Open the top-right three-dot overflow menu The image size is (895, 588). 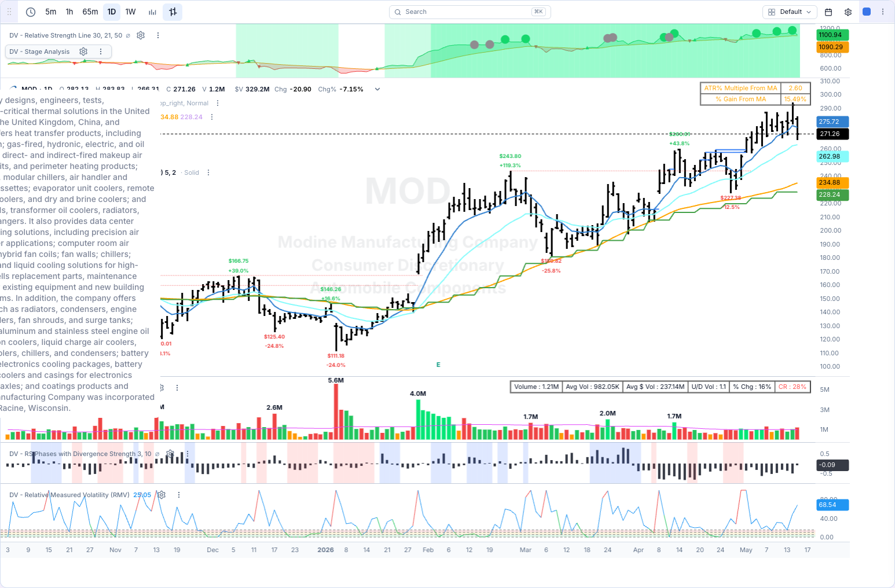point(883,12)
